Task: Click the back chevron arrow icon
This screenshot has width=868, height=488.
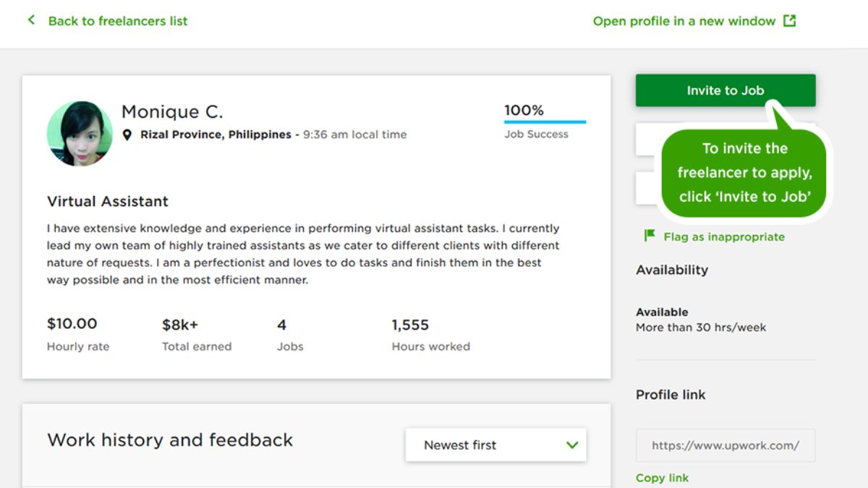Action: pyautogui.click(x=30, y=20)
